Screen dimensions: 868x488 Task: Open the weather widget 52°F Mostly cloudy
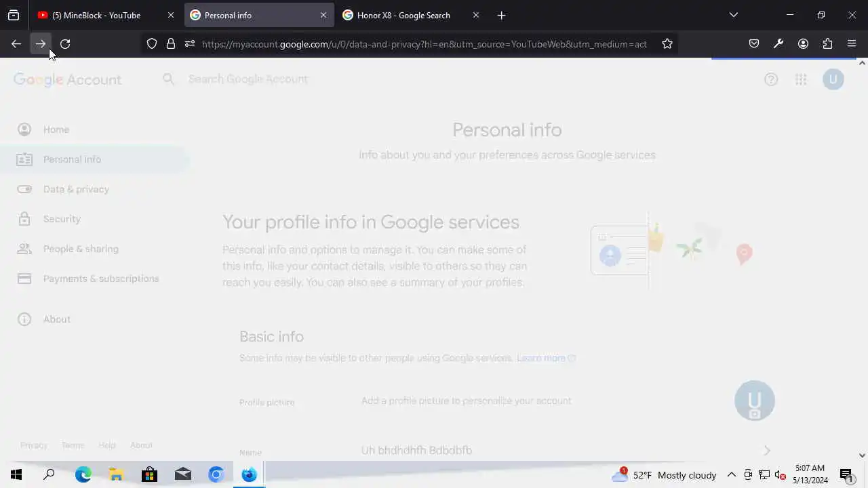click(665, 475)
